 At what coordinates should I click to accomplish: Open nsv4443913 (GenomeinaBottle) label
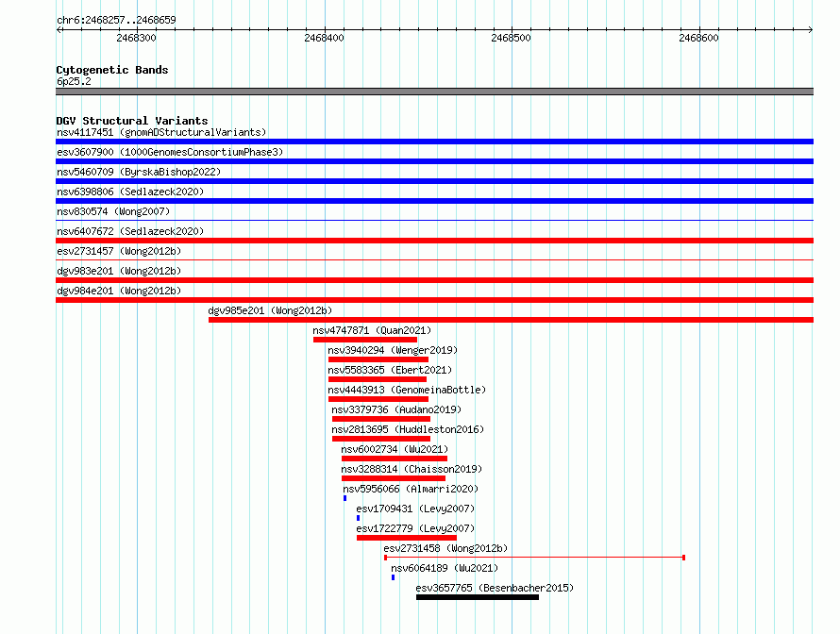[407, 390]
